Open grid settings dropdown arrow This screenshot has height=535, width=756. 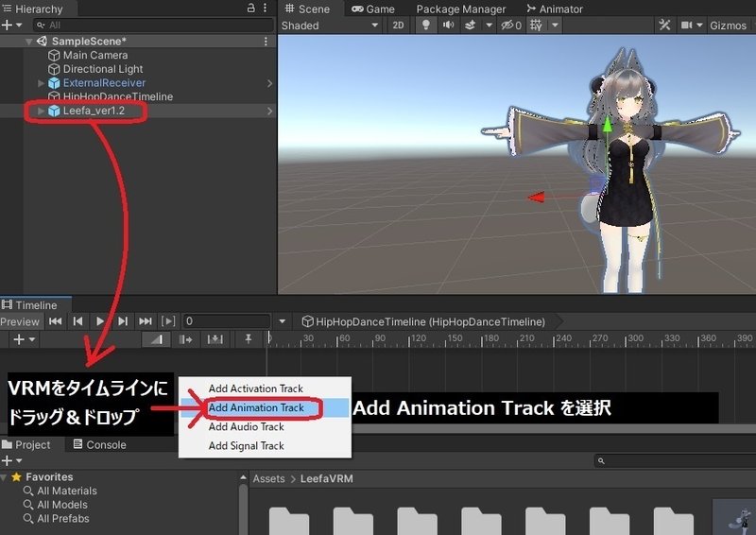coord(556,26)
